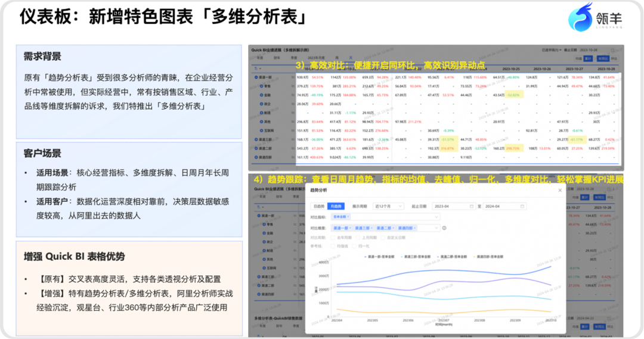This screenshot has width=644, height=339.
Task: Click the 2023-10-25 column header
Action: 511,69
